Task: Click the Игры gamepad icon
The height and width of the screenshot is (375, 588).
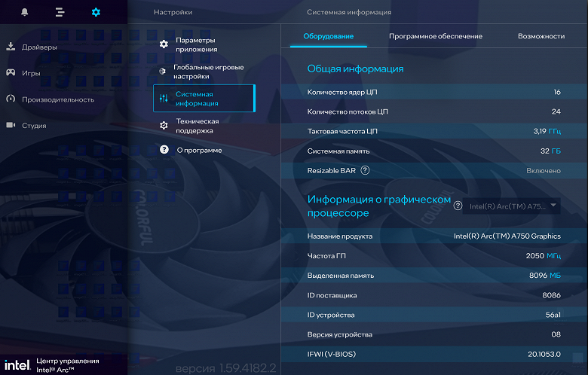Action: tap(11, 73)
